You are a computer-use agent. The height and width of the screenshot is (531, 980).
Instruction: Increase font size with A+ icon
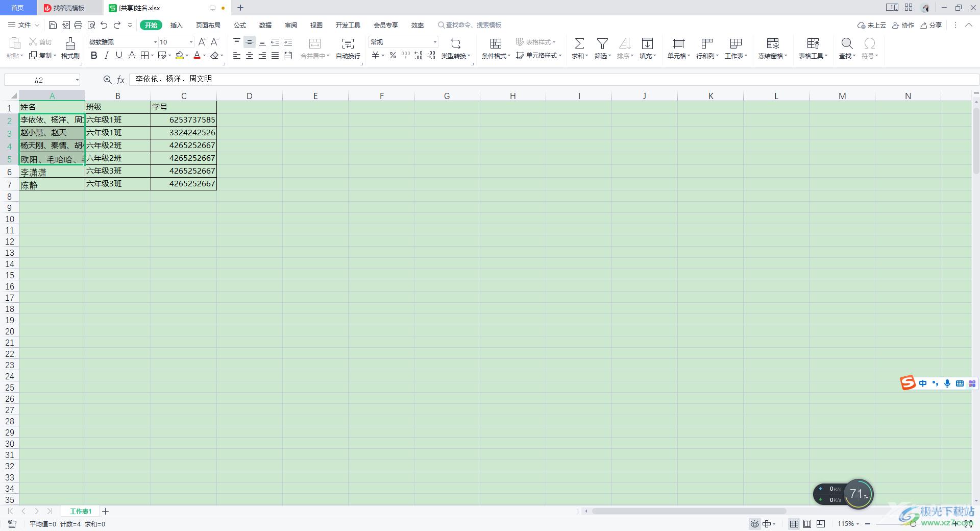pos(202,42)
